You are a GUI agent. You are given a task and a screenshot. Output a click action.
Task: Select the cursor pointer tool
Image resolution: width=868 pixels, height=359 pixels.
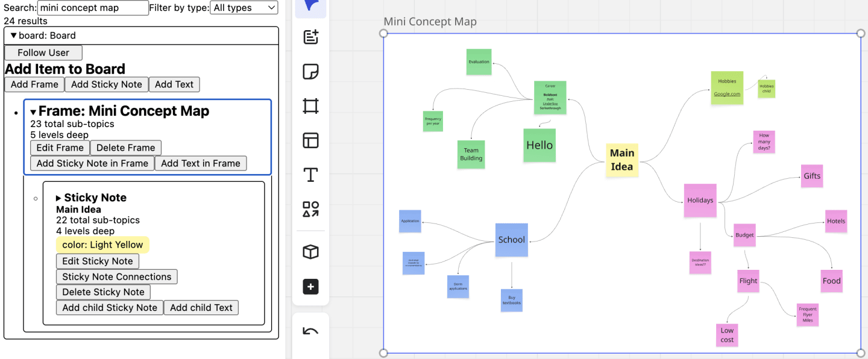coord(310,6)
